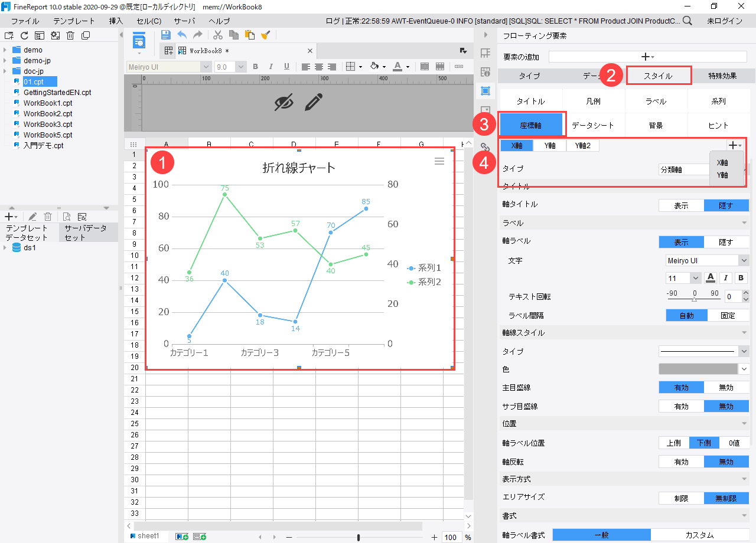The height and width of the screenshot is (543, 756).
Task: Open the add element plus dropdown
Action: [648, 57]
